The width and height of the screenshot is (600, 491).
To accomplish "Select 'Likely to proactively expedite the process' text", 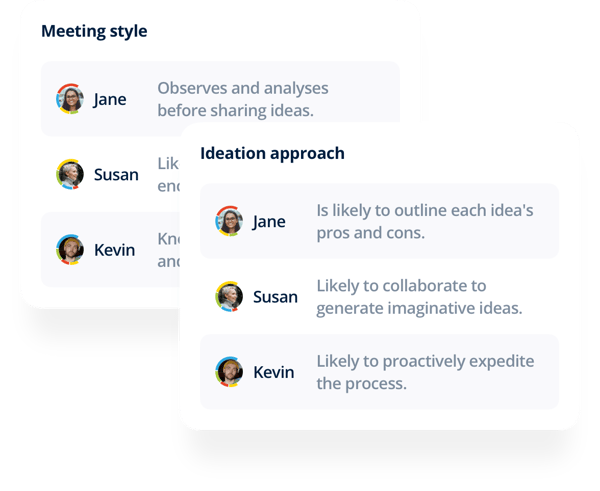I will pyautogui.click(x=425, y=372).
